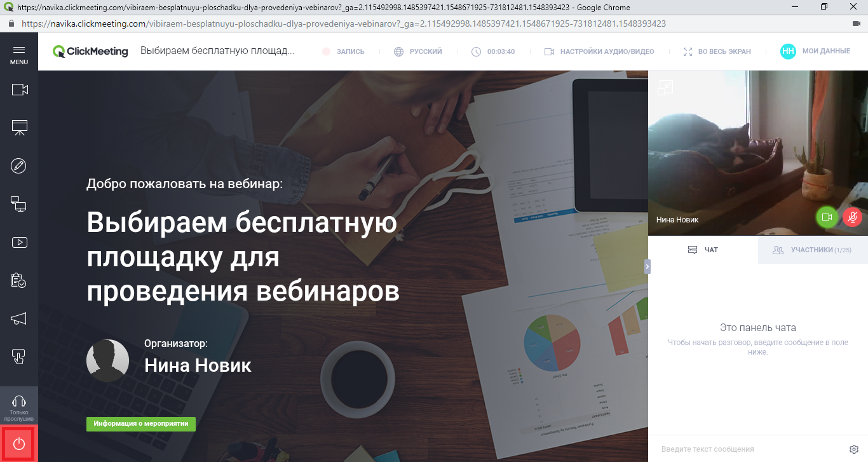The width and height of the screenshot is (868, 462).
Task: Switch to the Чат tab
Action: point(703,250)
